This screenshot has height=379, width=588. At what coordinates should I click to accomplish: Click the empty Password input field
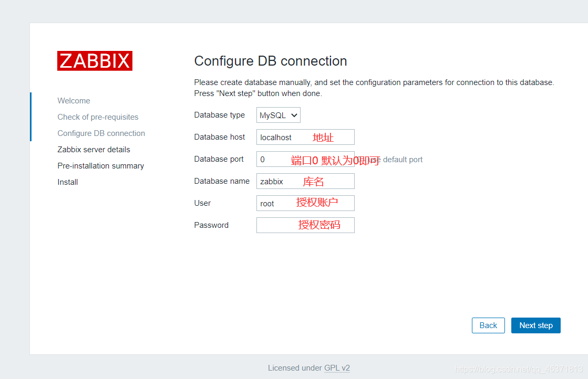305,225
